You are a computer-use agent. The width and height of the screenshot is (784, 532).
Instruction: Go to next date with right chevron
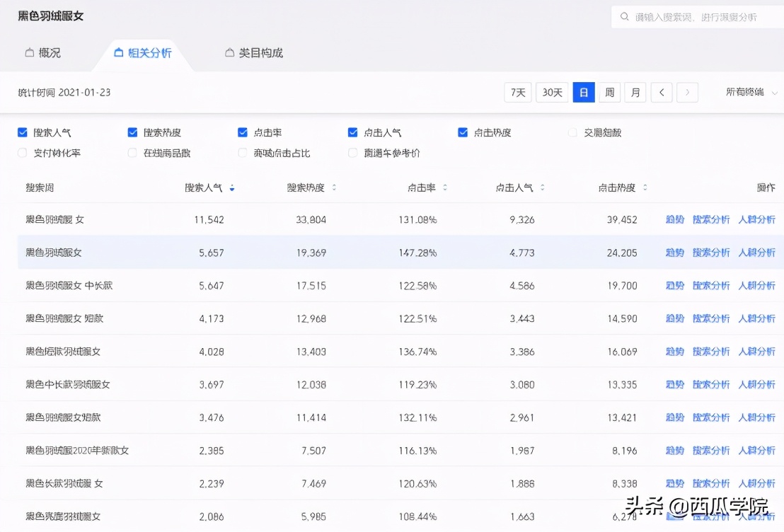(x=688, y=93)
